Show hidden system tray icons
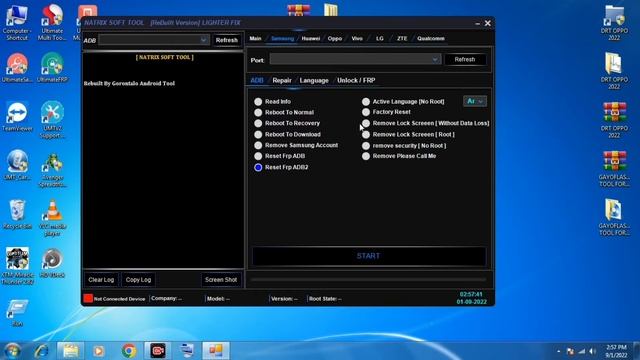Image resolution: width=640 pixels, height=360 pixels. point(558,351)
